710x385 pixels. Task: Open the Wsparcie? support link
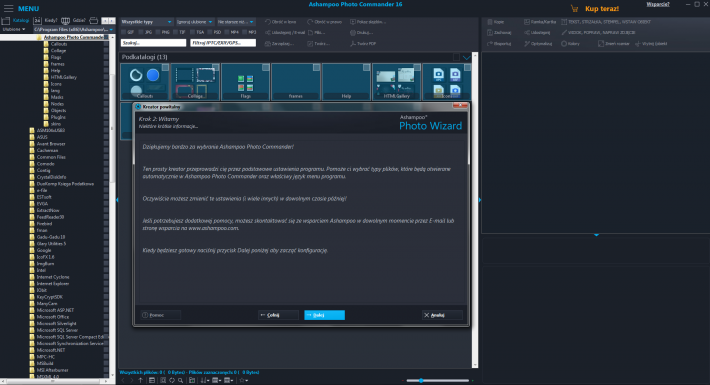click(x=658, y=5)
